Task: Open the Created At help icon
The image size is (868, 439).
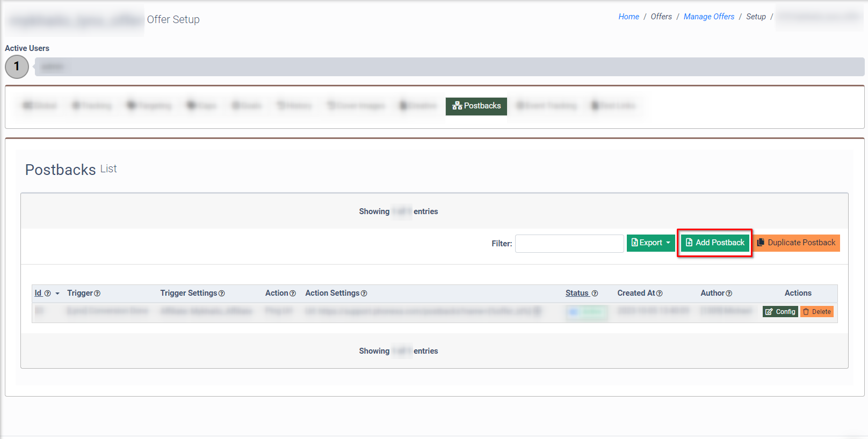Action: 660,294
